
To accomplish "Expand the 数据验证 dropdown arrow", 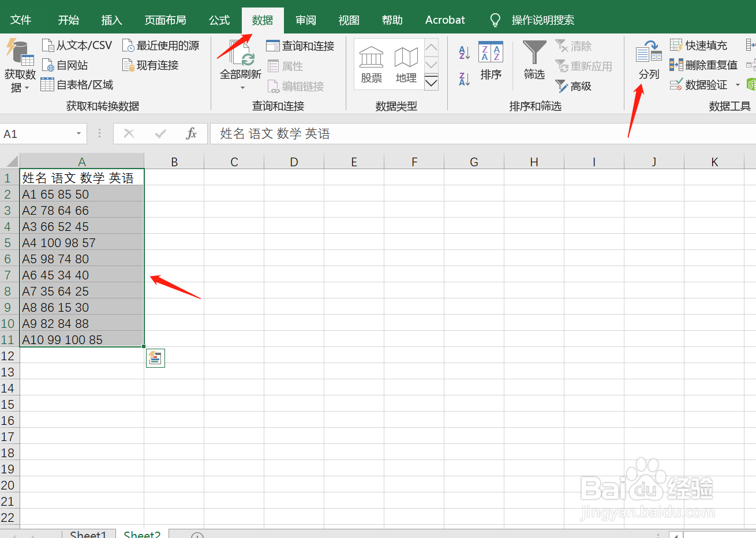I will (x=738, y=85).
